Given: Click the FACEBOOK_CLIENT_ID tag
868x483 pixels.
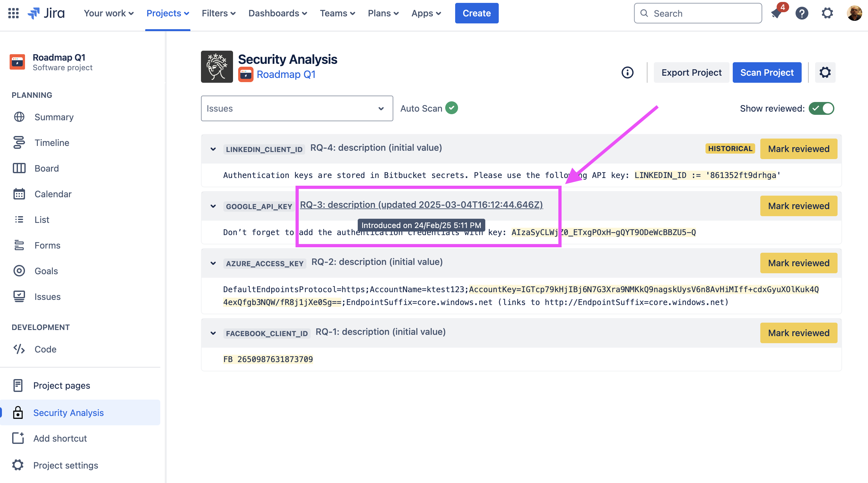Looking at the screenshot, I should pos(267,333).
